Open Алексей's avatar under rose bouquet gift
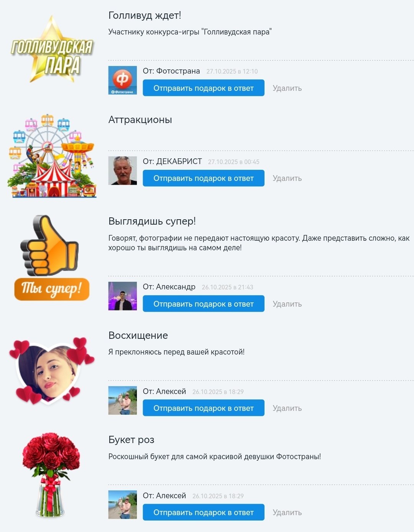The width and height of the screenshot is (414, 532). (x=123, y=505)
